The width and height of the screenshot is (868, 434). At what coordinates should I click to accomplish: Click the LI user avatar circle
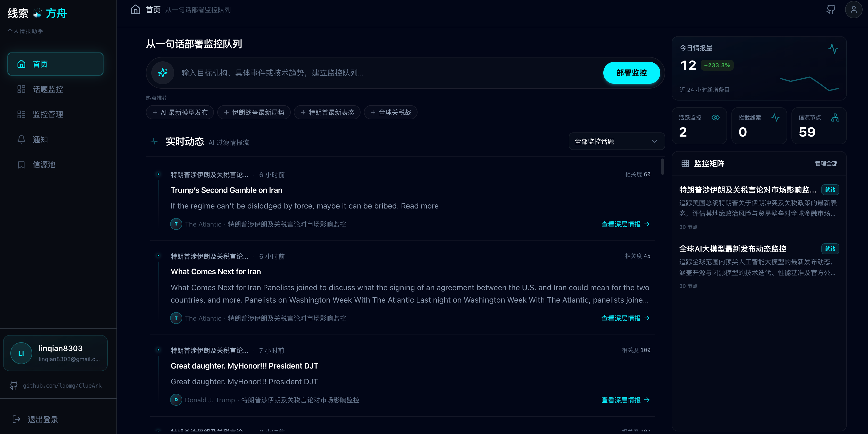pyautogui.click(x=21, y=353)
